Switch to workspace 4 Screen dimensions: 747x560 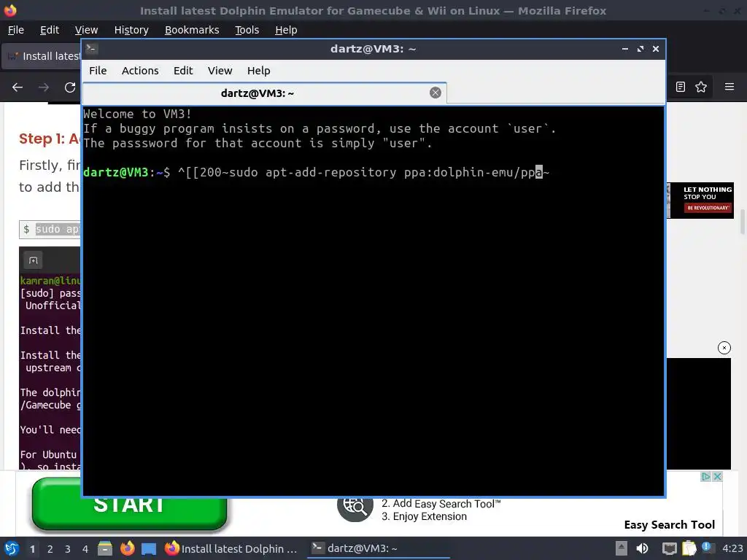coord(85,549)
